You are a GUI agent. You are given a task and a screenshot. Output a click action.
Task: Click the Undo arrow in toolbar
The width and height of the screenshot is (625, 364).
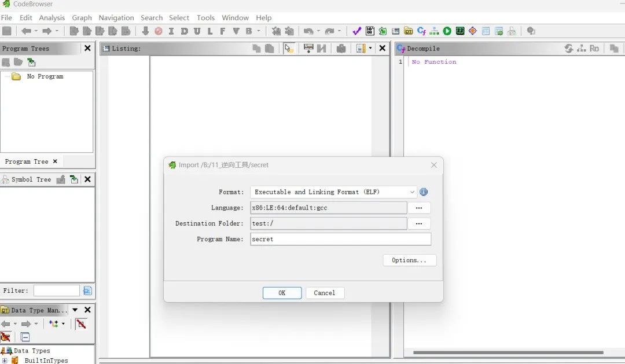(308, 31)
